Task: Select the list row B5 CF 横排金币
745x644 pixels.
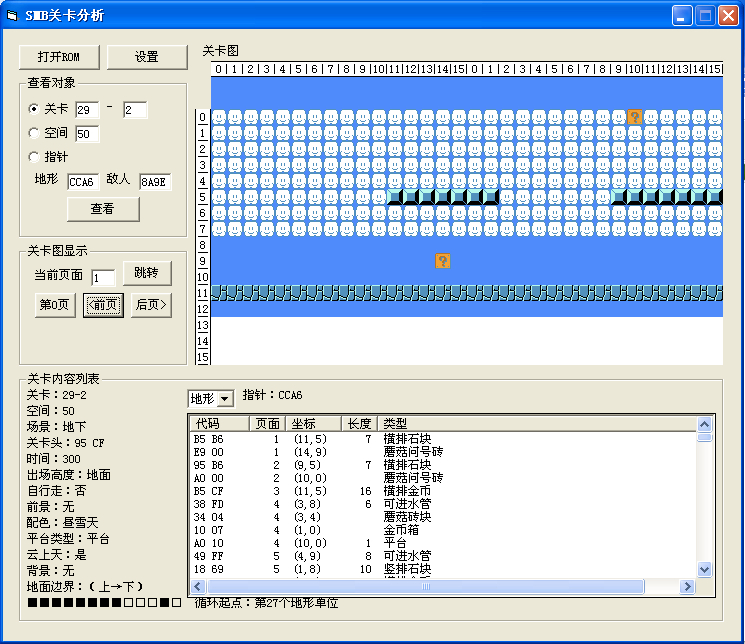Action: pos(443,491)
